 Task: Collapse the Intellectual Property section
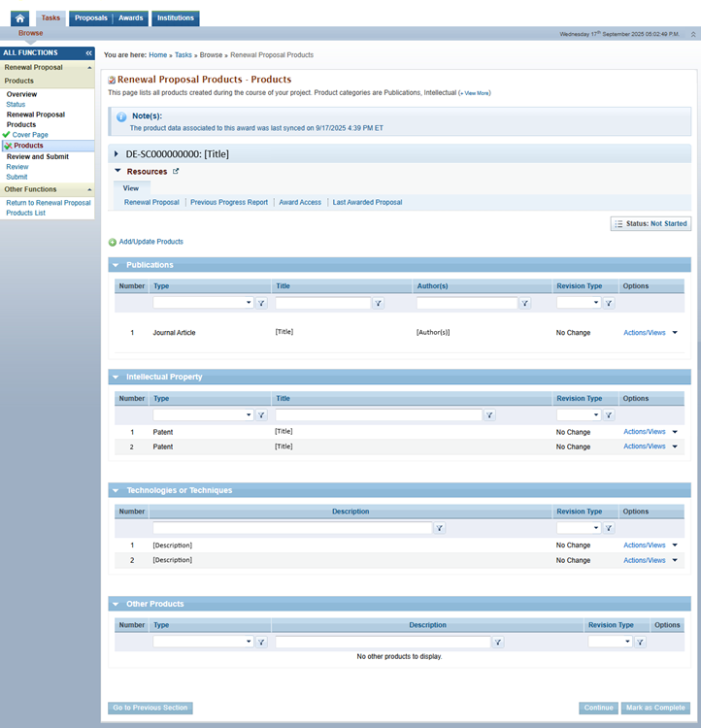click(x=116, y=377)
